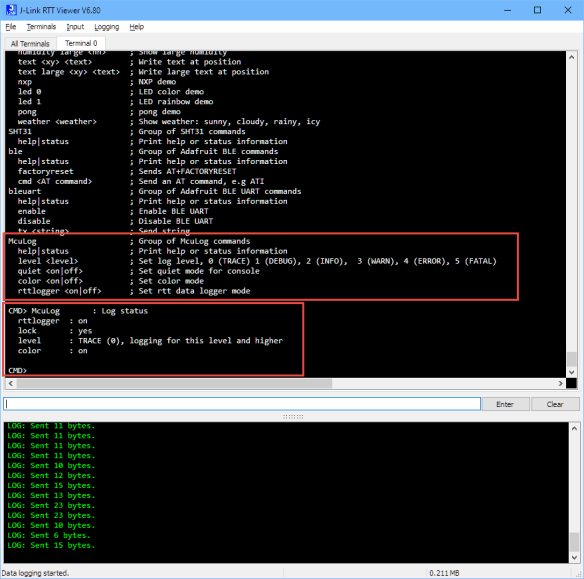Click the 'pong' command line

tap(99, 112)
